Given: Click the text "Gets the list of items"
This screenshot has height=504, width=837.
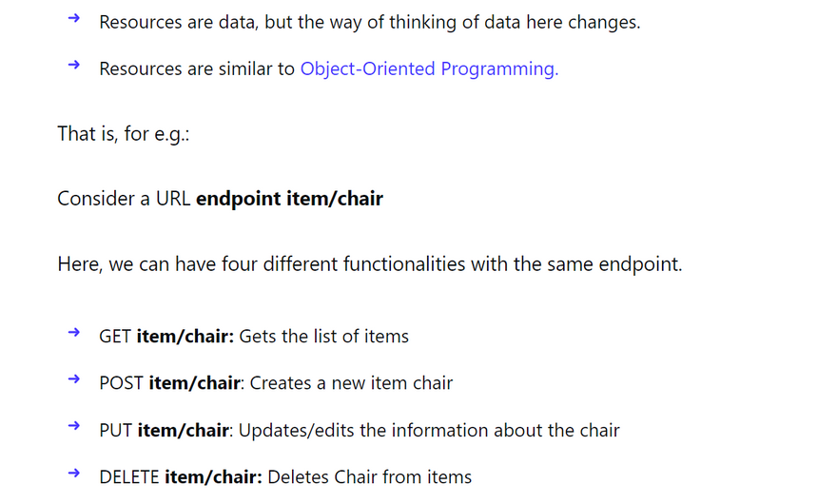Looking at the screenshot, I should point(323,337).
